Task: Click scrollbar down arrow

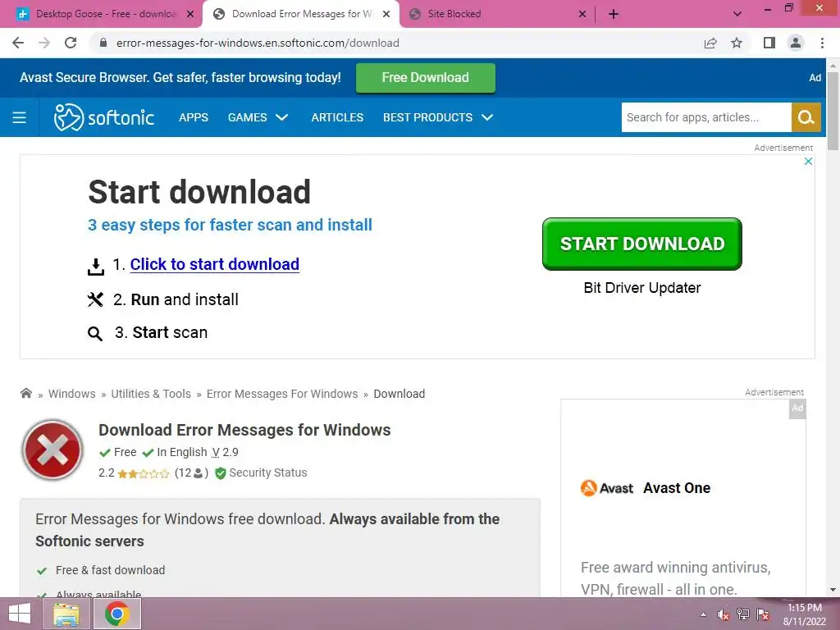Action: tap(833, 590)
